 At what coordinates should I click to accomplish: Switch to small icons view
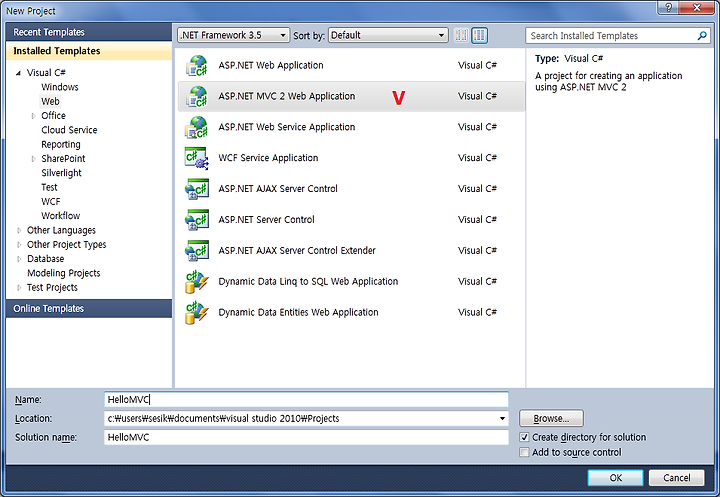point(461,35)
